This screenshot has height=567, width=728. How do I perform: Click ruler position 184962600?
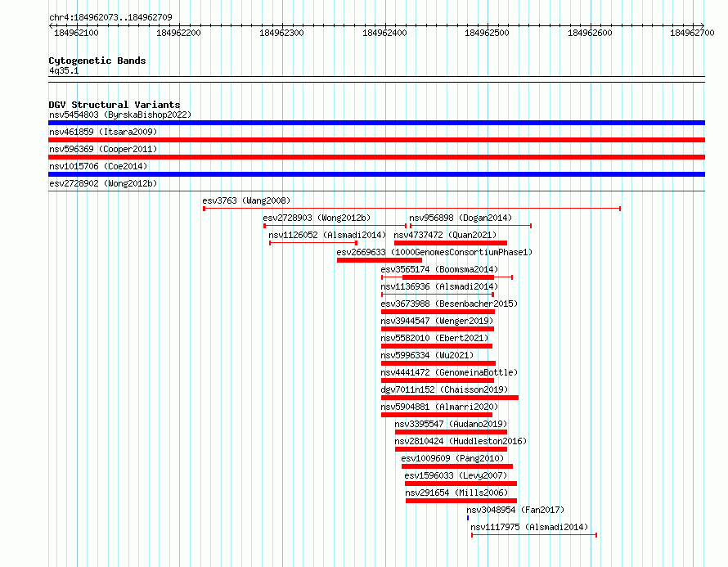coord(590,33)
